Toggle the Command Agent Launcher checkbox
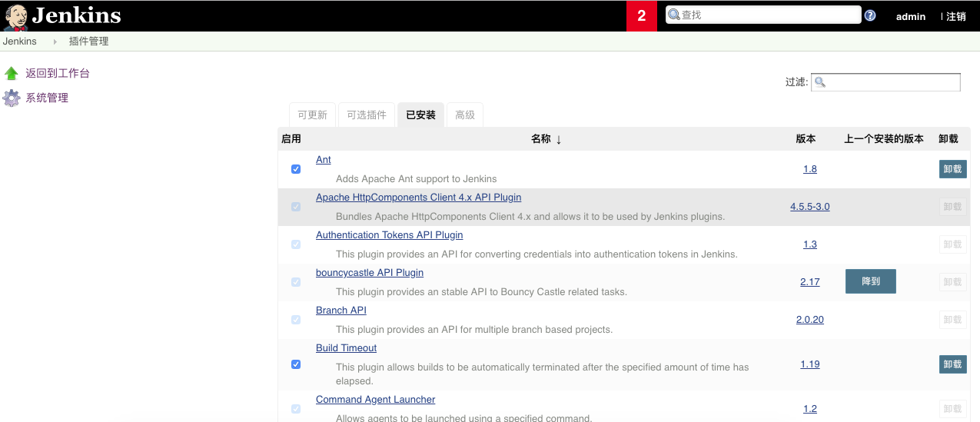980x422 pixels. (296, 409)
